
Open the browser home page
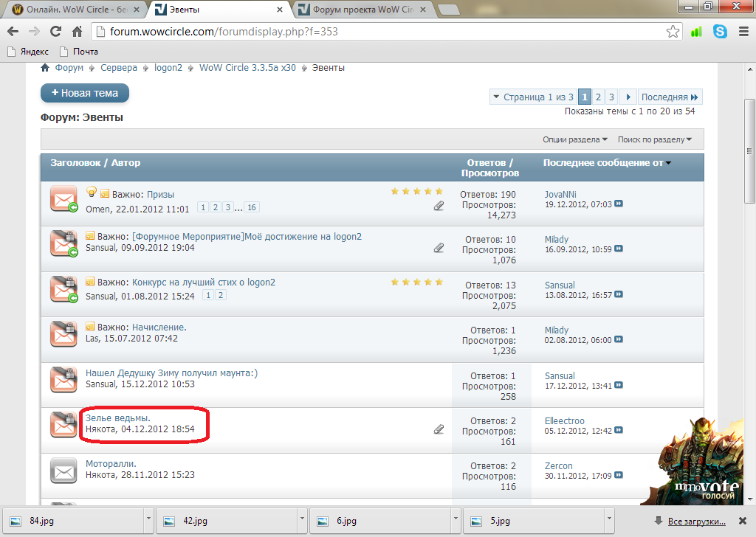tap(77, 32)
